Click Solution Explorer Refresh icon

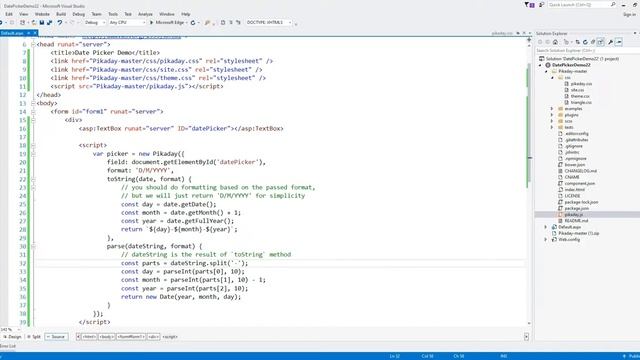click(585, 42)
